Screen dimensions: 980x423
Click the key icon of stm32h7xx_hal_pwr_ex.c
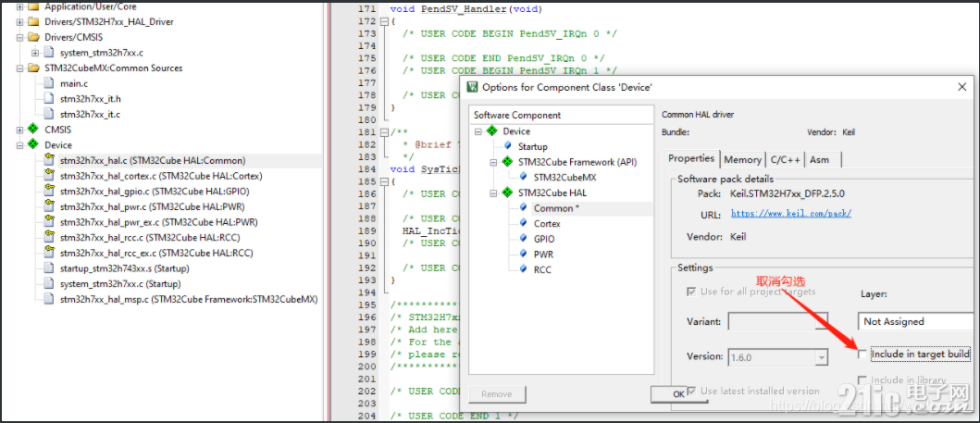point(49,222)
